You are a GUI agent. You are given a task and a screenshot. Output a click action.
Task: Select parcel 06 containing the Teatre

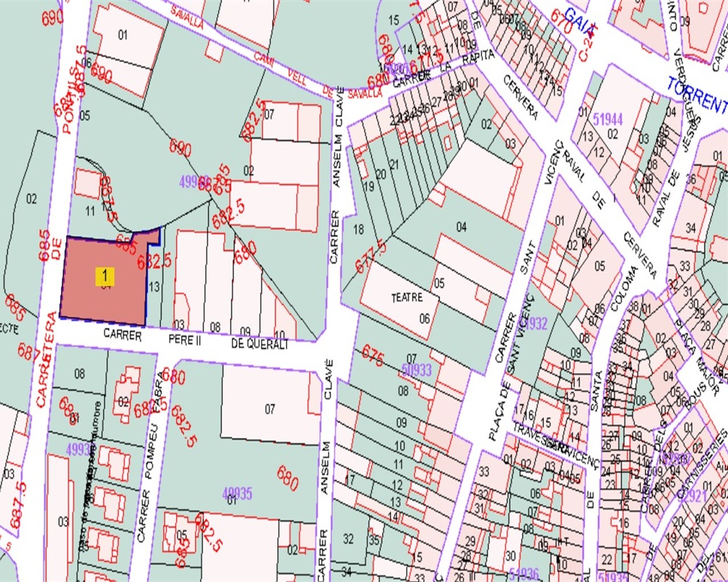pos(424,318)
